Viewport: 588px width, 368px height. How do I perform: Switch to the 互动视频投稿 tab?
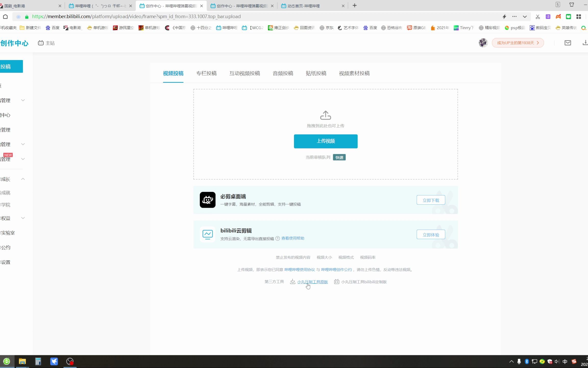pyautogui.click(x=244, y=73)
